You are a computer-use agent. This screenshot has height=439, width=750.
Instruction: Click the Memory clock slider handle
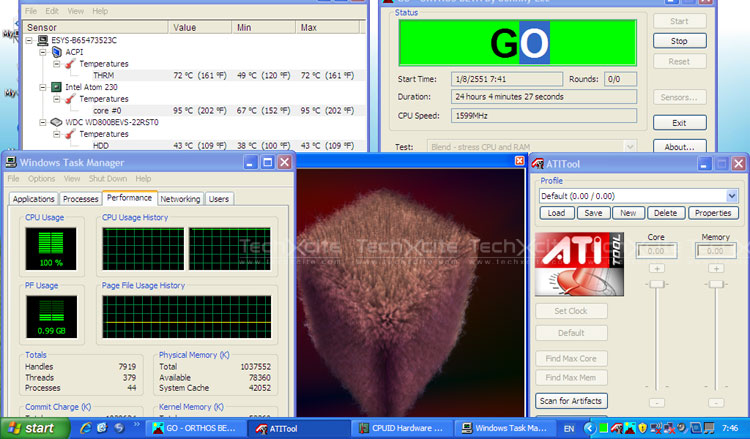tap(716, 284)
